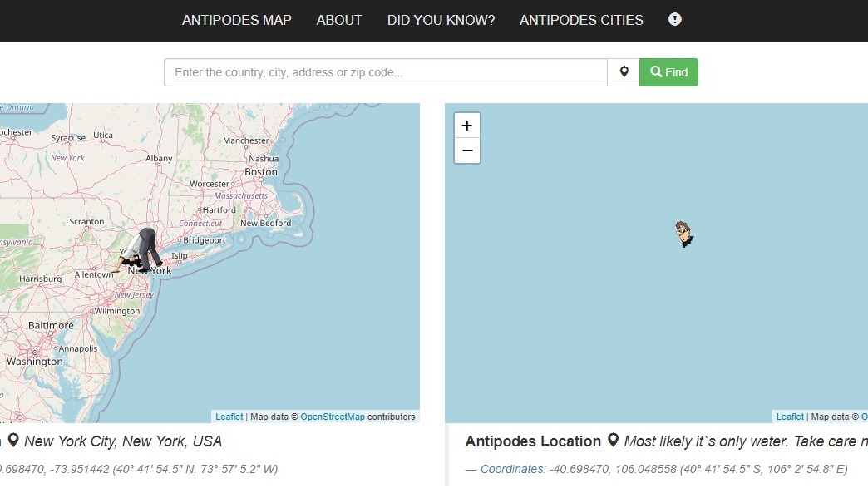868x488 pixels.
Task: Open the Leaflet link on left map
Action: (x=229, y=417)
